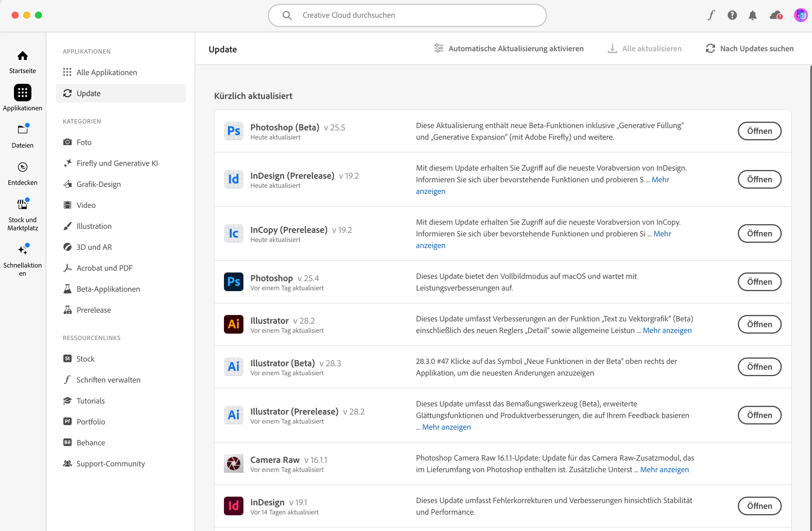Expand Illustrator description via Mehr anzeigen
This screenshot has height=531, width=812.
click(667, 330)
